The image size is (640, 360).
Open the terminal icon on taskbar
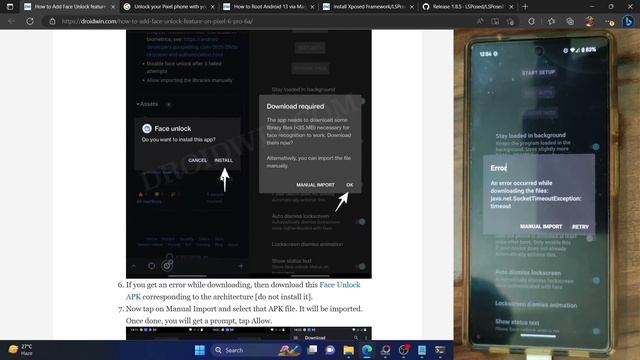440,350
